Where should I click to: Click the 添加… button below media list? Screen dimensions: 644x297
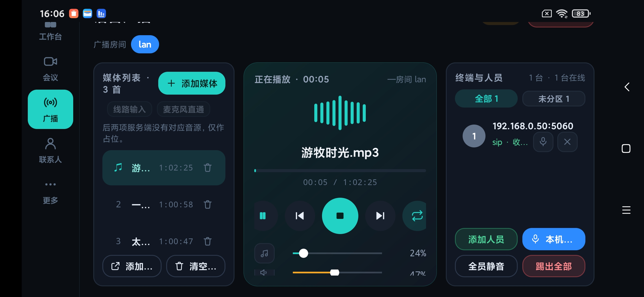coord(132,266)
